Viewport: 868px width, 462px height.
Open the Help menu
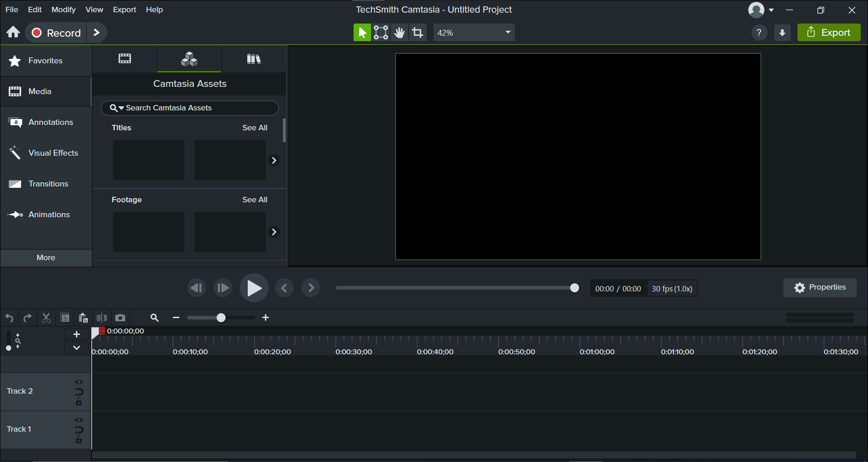click(x=154, y=10)
